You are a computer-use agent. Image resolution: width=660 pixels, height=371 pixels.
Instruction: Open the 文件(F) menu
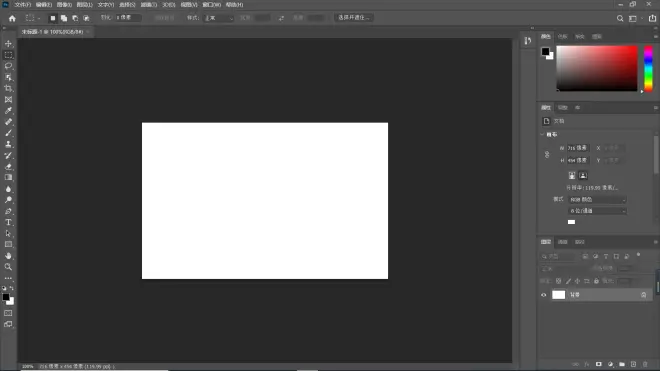coord(23,5)
